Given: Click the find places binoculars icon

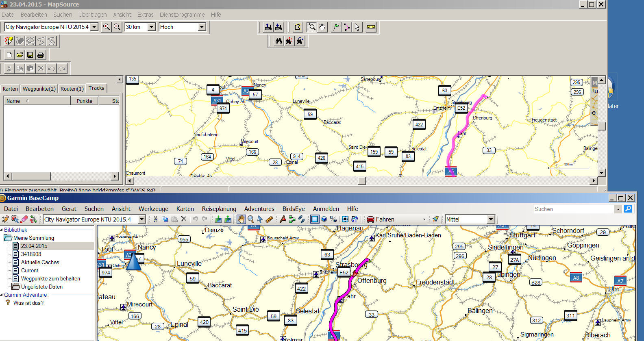Looking at the screenshot, I should [278, 41].
